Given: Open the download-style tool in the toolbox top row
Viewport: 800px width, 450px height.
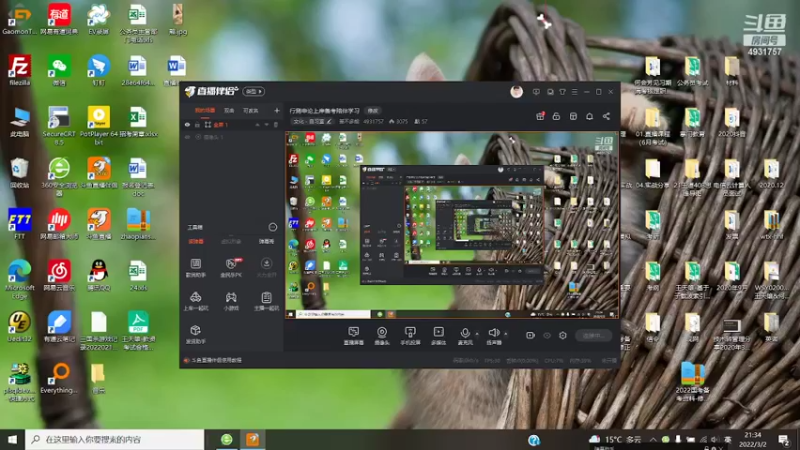Looking at the screenshot, I should (266, 267).
